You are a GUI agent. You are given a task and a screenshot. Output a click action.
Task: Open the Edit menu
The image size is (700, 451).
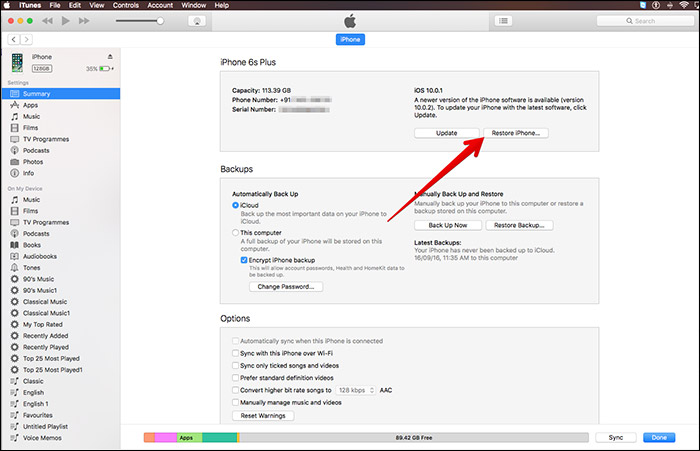(x=75, y=5)
